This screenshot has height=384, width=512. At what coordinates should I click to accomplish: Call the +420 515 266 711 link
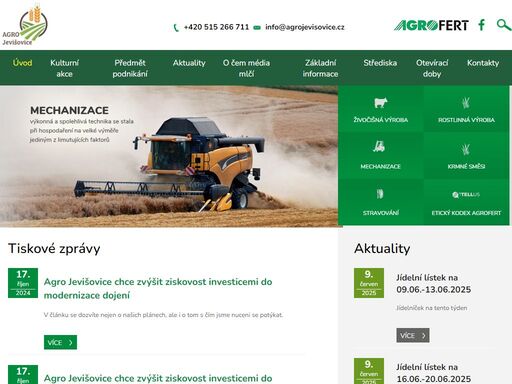(x=216, y=27)
